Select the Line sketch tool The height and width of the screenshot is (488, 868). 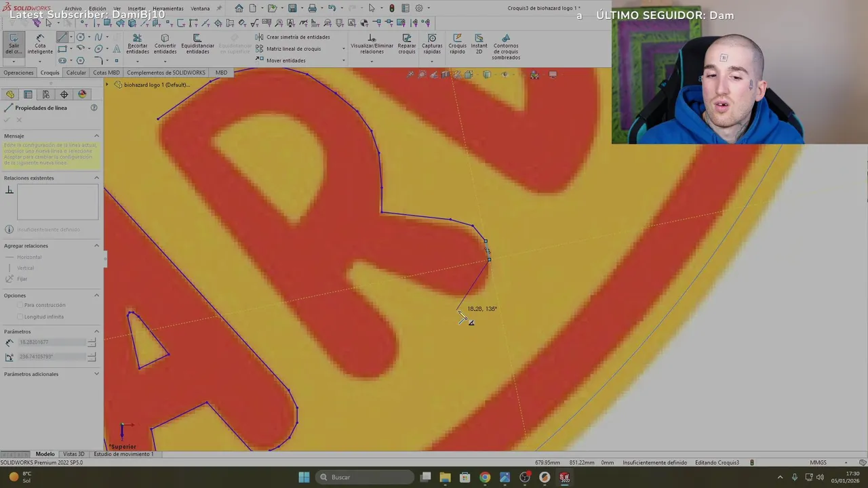point(62,37)
